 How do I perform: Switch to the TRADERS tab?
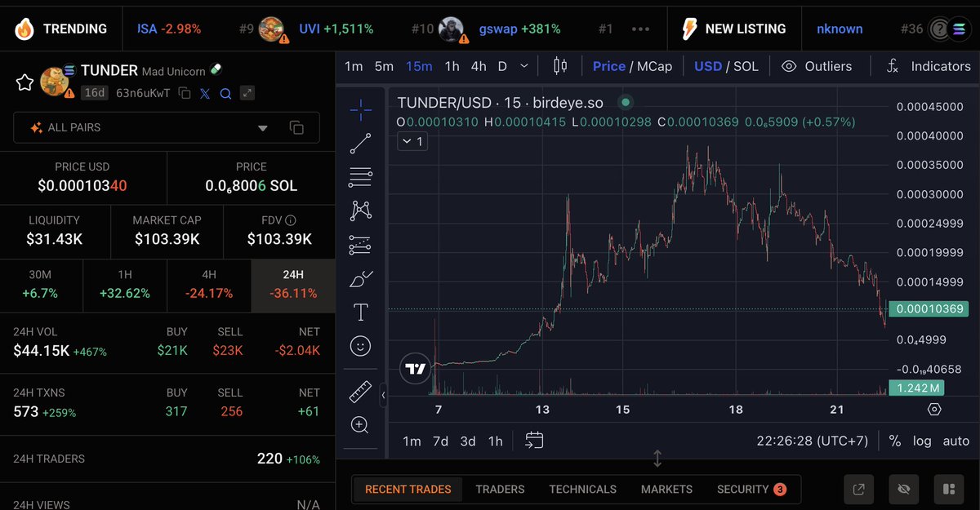[x=500, y=489]
